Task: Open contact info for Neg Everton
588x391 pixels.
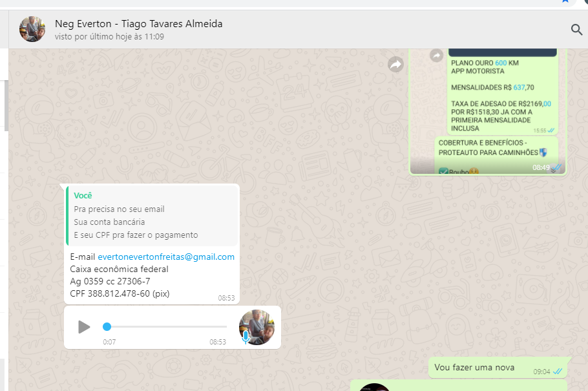Action: point(139,24)
